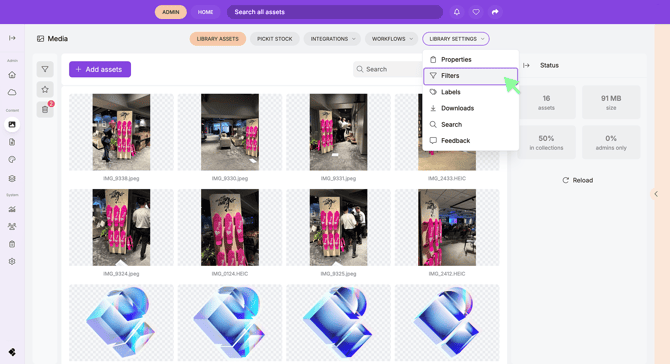Open thumbnail IMG_9330.jpeg
The height and width of the screenshot is (364, 670).
point(230,132)
